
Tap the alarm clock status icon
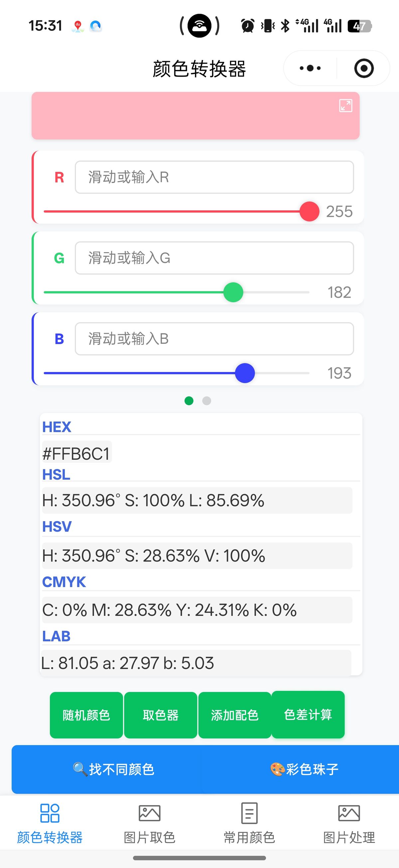pyautogui.click(x=248, y=26)
